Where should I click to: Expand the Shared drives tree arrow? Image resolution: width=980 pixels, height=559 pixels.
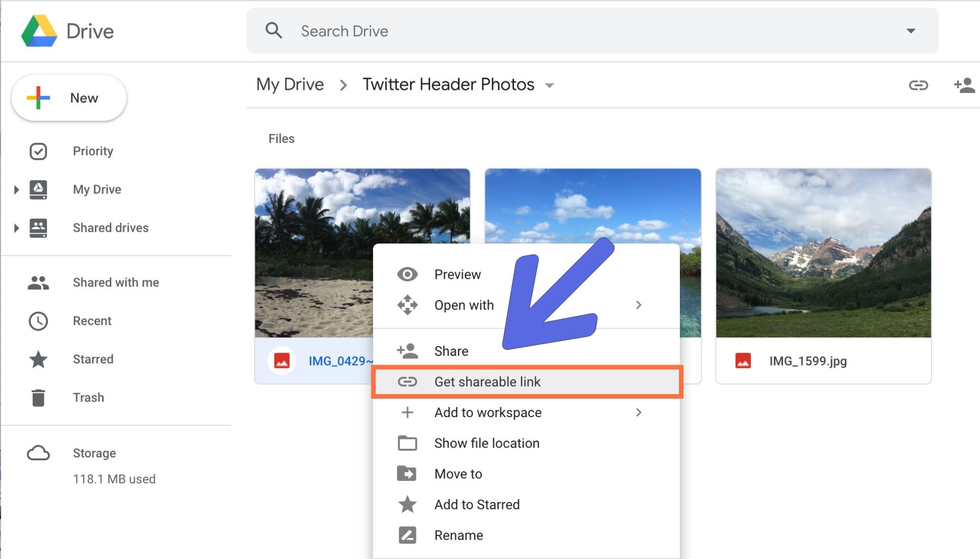coord(16,228)
